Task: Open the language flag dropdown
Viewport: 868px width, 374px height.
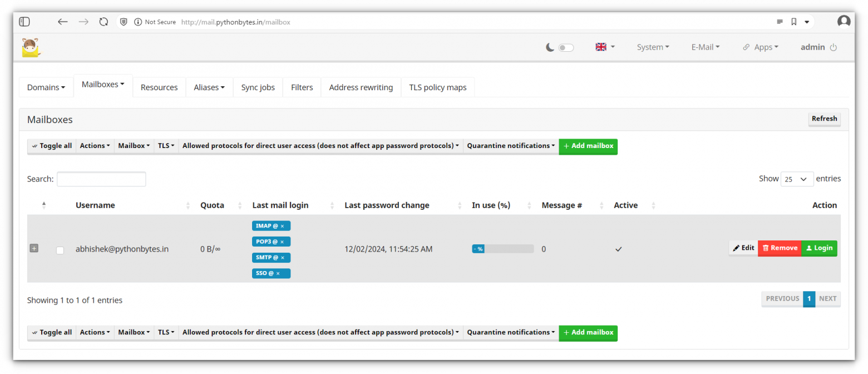Action: click(x=605, y=47)
